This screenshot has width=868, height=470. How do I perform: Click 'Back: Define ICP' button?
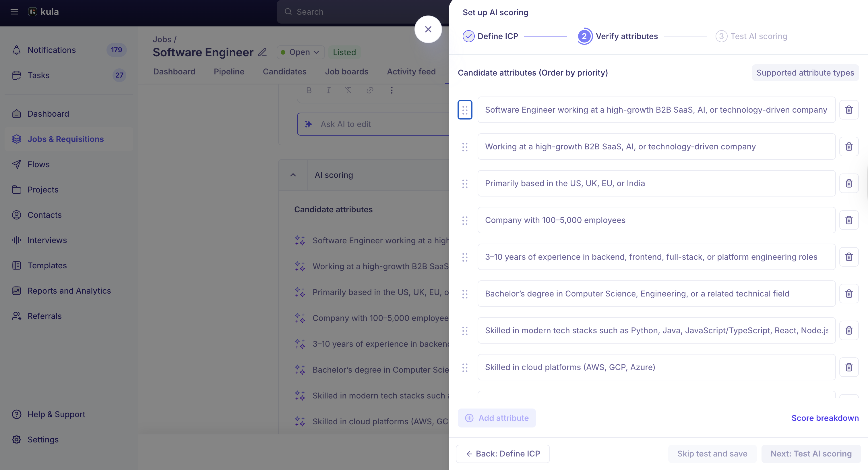click(x=502, y=453)
